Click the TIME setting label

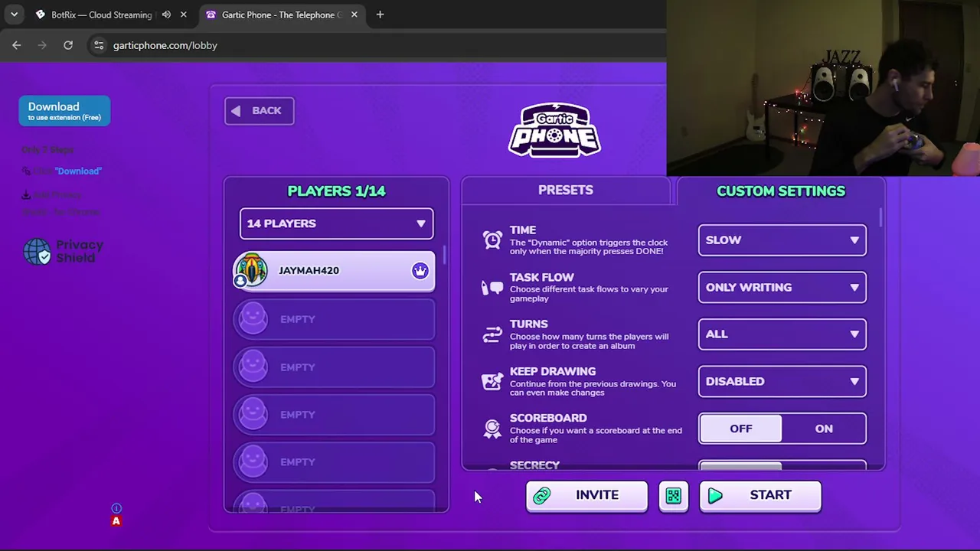tap(523, 230)
